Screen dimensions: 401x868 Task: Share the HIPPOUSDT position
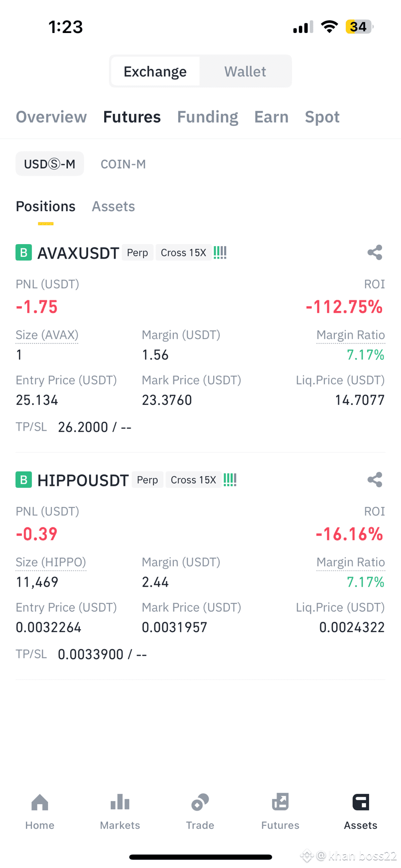pyautogui.click(x=375, y=480)
